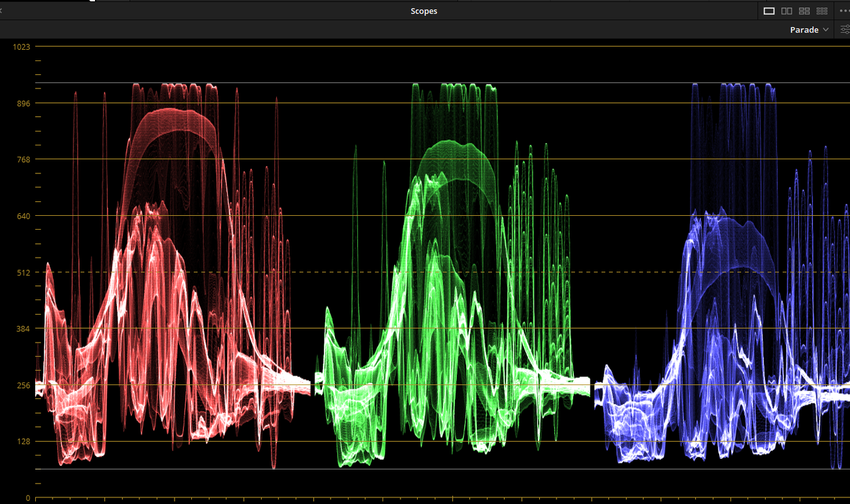This screenshot has width=850, height=504.
Task: Click the 768 scale label
Action: 24,159
